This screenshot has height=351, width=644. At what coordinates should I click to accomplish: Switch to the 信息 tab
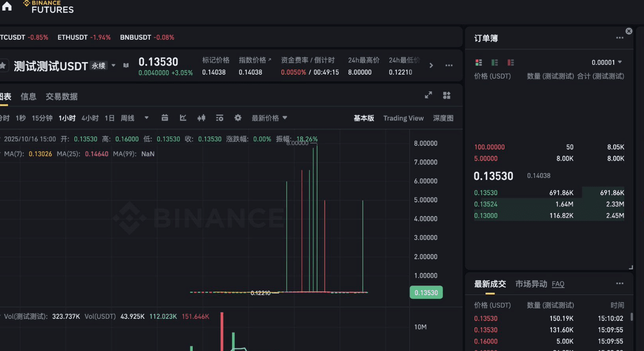tap(28, 96)
